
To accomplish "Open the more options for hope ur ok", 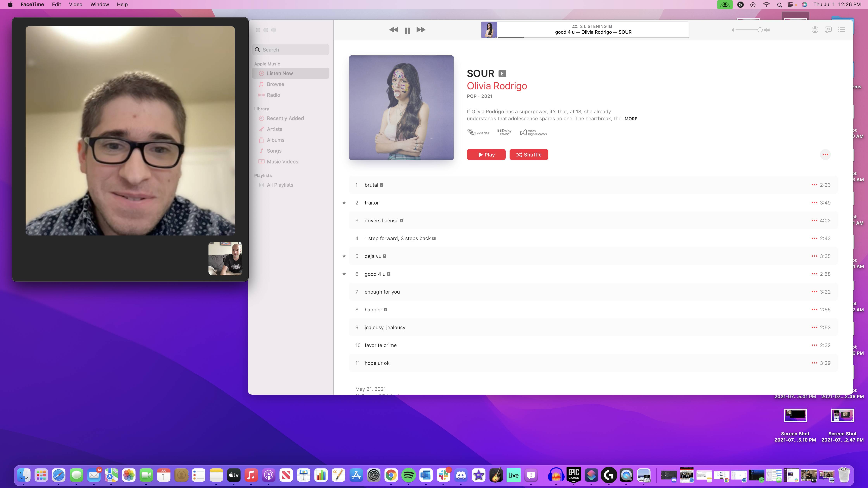I will point(814,363).
